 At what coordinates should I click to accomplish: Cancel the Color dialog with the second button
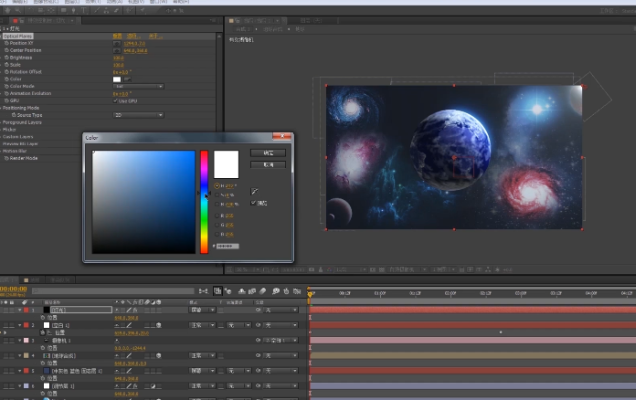(268, 165)
